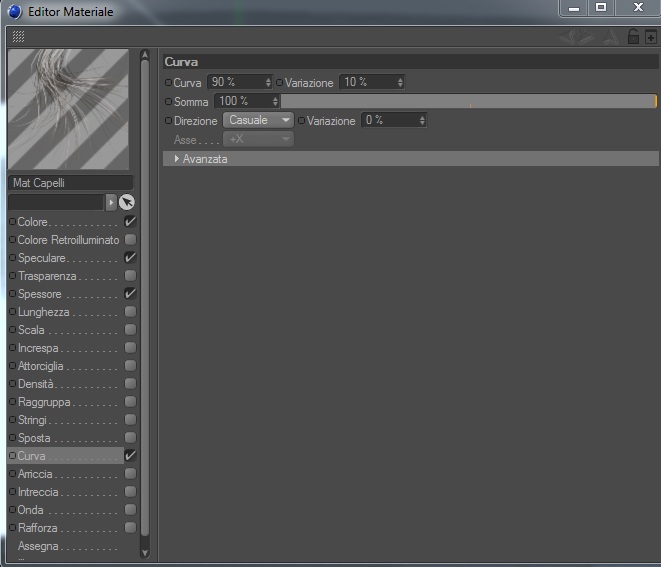
Task: Enable the Lunghezza channel checkbox
Action: tap(130, 312)
